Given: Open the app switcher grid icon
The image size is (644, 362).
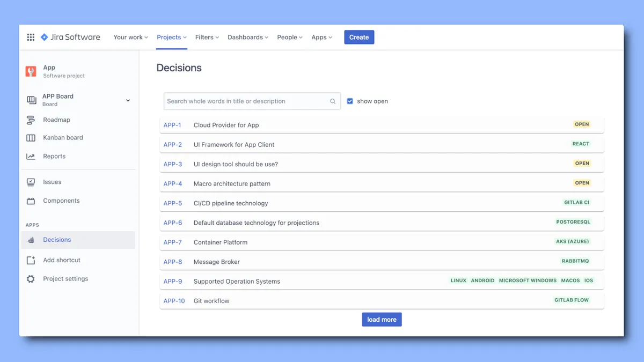Looking at the screenshot, I should 31,37.
